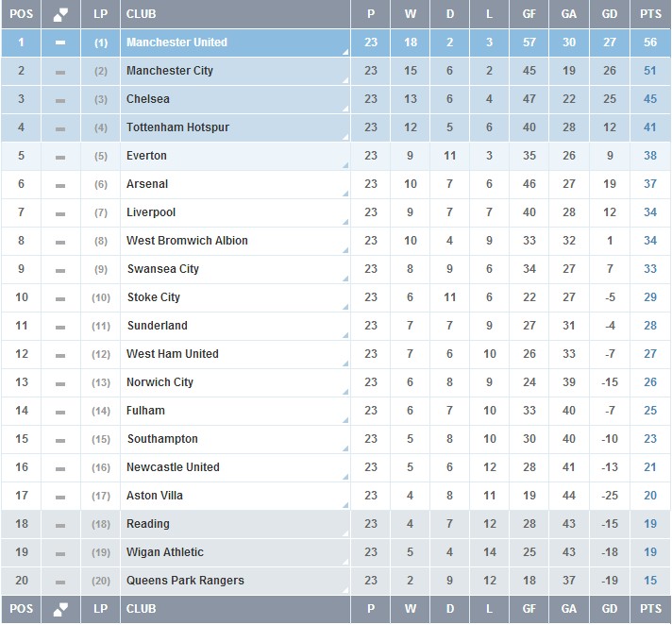Sort by the PTS column in top header
672x625 pixels.
[x=650, y=14]
